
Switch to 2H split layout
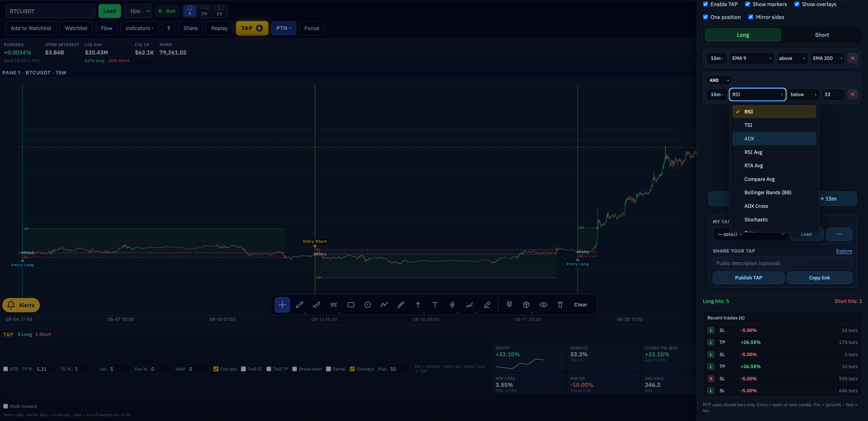(204, 11)
